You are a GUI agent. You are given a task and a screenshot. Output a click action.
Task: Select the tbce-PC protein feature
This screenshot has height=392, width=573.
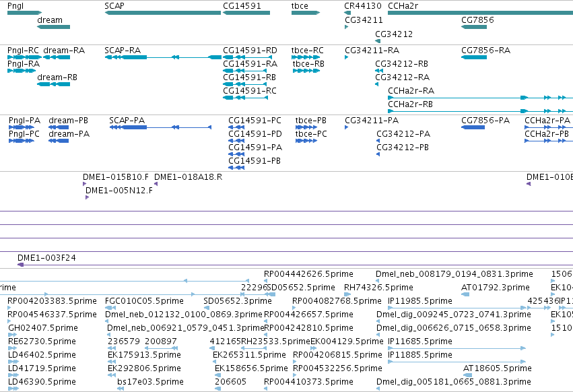tap(306, 141)
